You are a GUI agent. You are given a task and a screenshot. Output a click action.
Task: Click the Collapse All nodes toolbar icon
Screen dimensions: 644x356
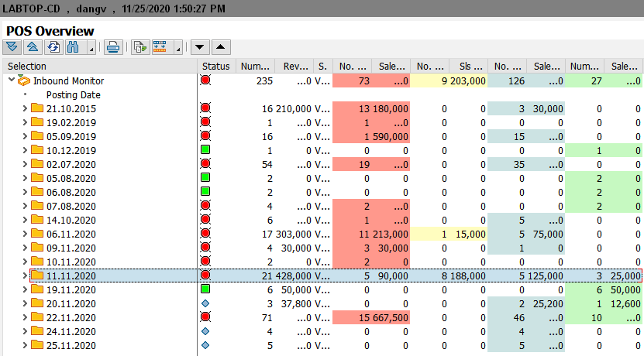coord(33,47)
